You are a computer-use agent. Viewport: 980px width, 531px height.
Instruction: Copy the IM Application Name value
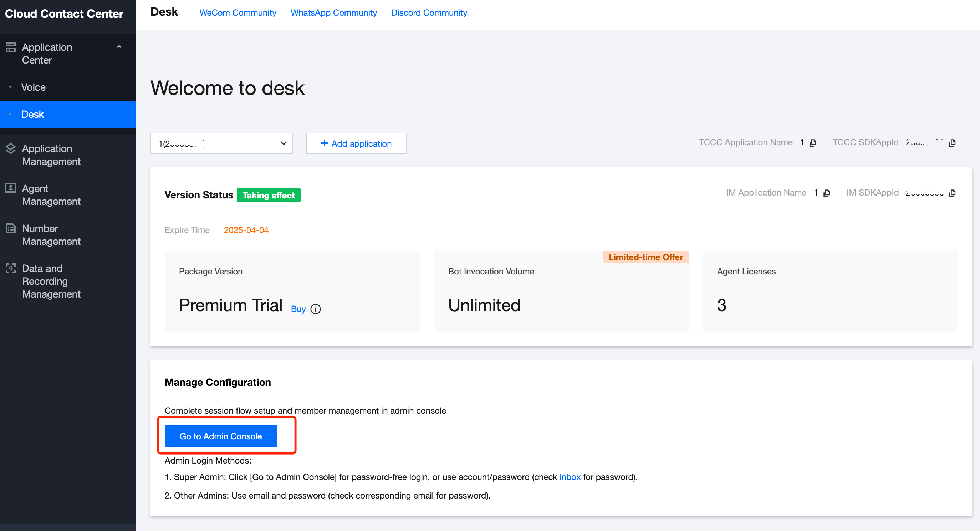827,193
